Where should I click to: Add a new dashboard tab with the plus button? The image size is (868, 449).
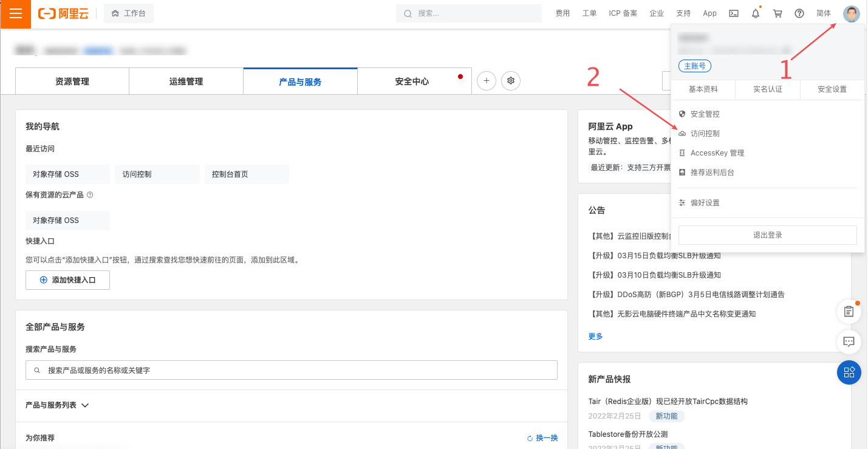point(486,80)
